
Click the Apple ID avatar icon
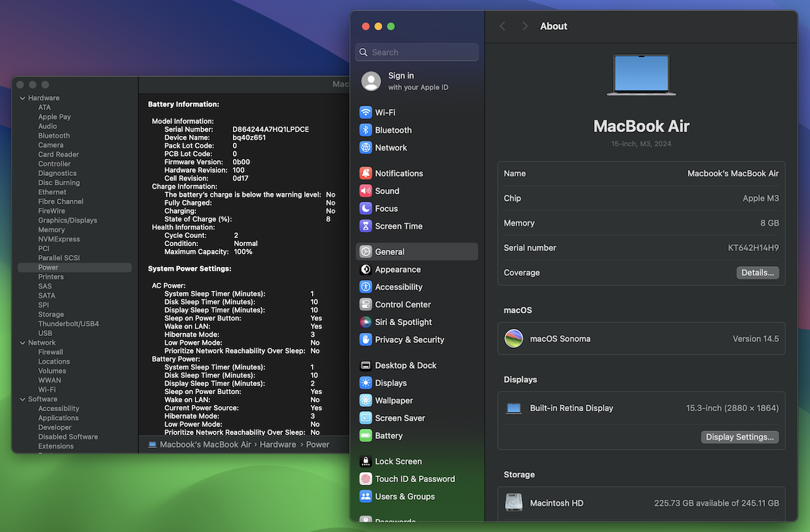point(371,81)
